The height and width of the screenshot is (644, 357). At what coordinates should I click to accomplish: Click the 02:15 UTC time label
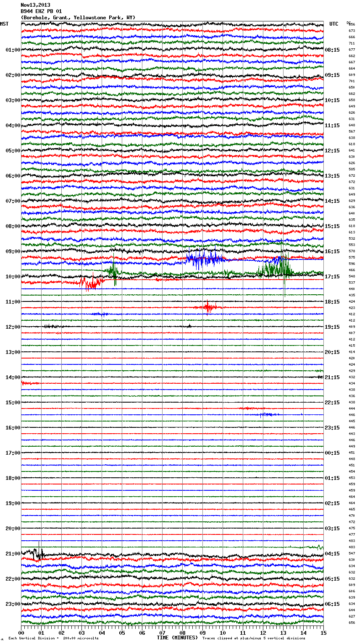[332, 503]
